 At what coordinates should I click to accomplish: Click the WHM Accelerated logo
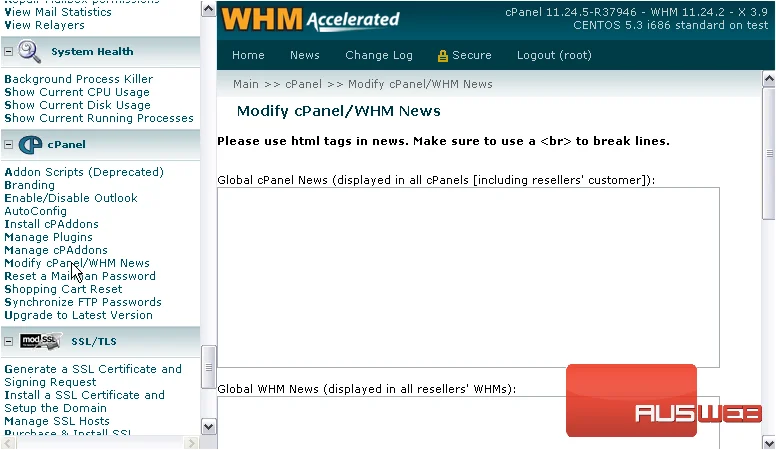pyautogui.click(x=310, y=20)
